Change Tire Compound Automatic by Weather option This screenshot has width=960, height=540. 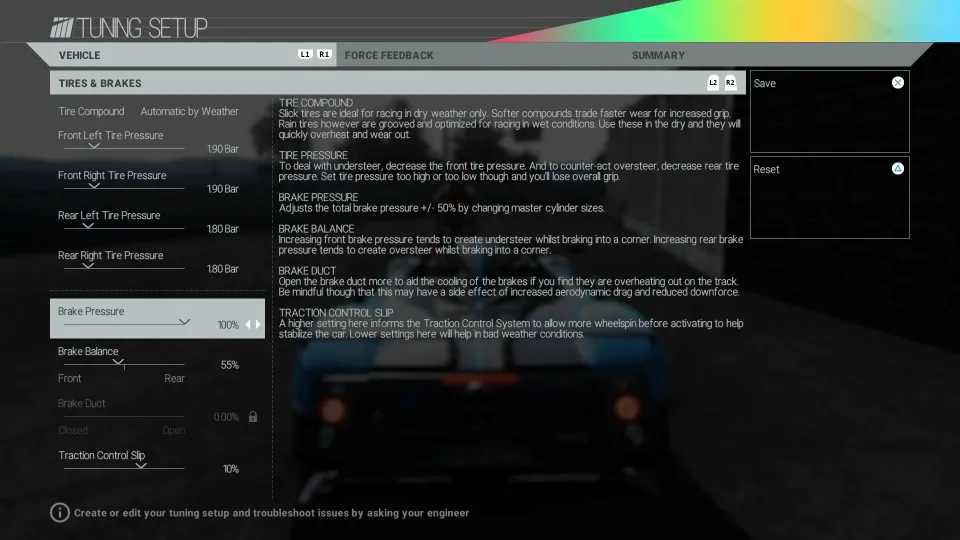[x=189, y=112]
